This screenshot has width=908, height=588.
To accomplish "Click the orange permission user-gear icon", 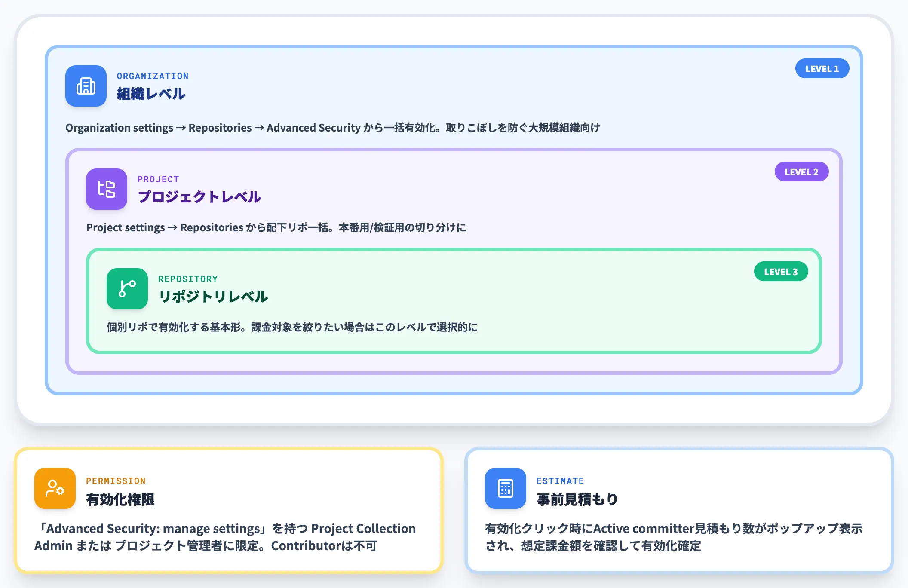I will [x=55, y=488].
